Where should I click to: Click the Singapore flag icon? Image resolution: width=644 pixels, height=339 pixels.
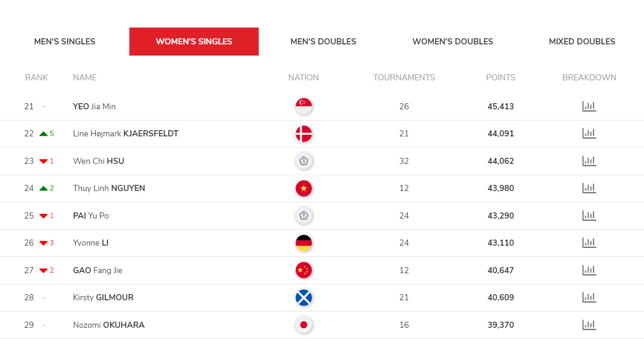[x=304, y=106]
